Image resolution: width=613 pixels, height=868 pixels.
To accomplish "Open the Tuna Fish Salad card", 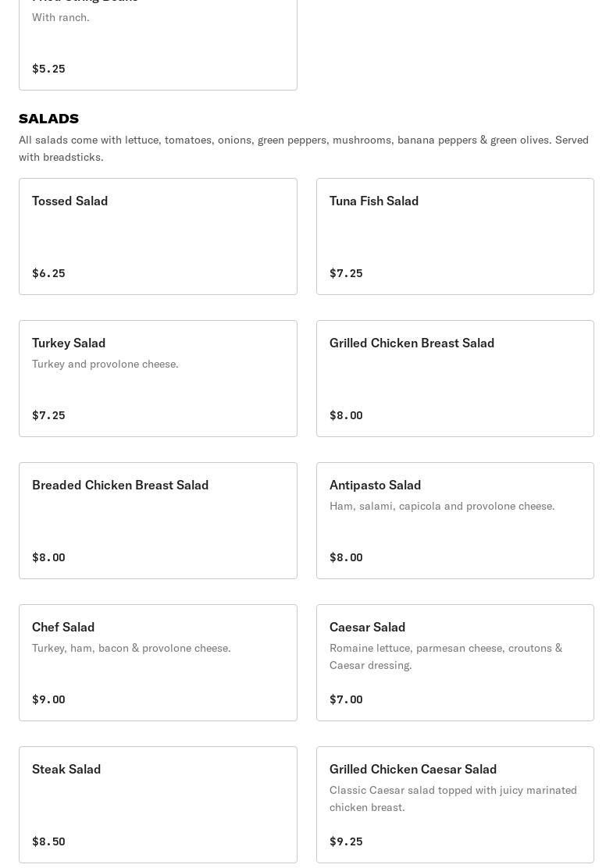I will click(455, 237).
